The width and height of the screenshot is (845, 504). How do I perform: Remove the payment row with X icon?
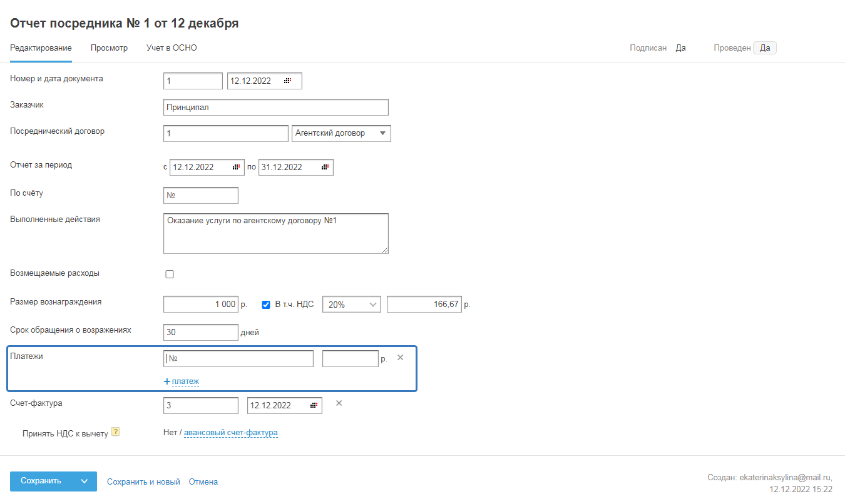(401, 358)
